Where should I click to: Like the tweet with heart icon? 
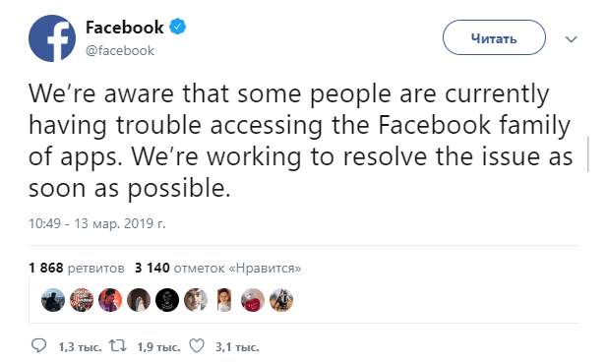point(197,346)
